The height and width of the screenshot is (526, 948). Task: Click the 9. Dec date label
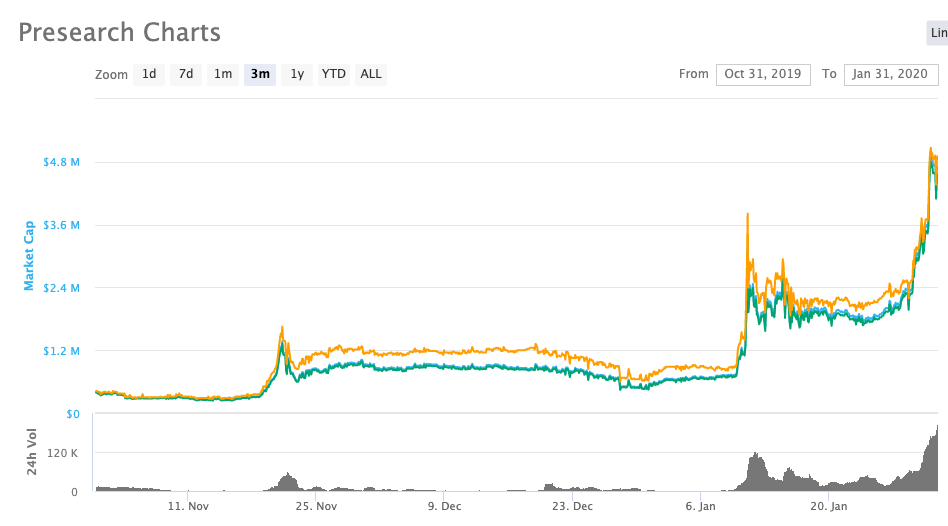click(x=444, y=507)
